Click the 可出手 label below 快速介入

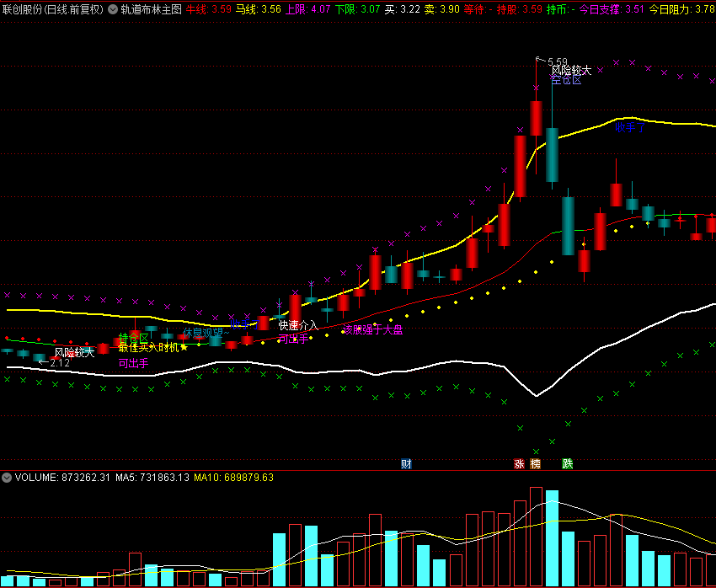point(294,339)
